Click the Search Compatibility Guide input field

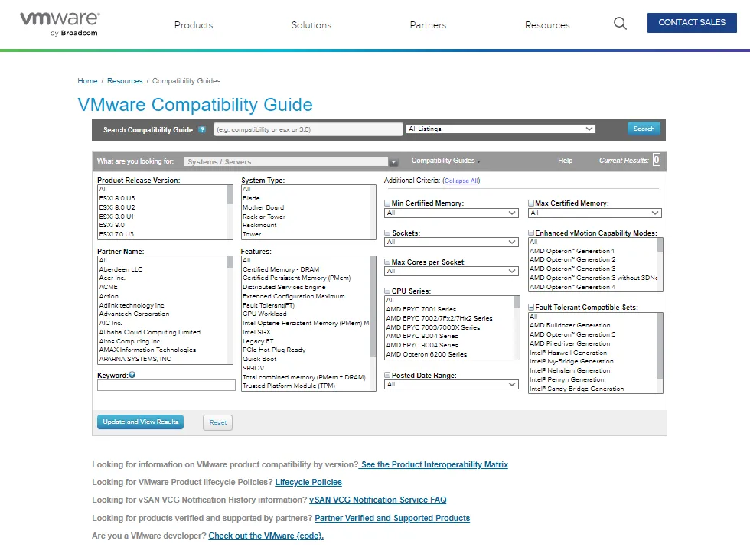coord(308,129)
